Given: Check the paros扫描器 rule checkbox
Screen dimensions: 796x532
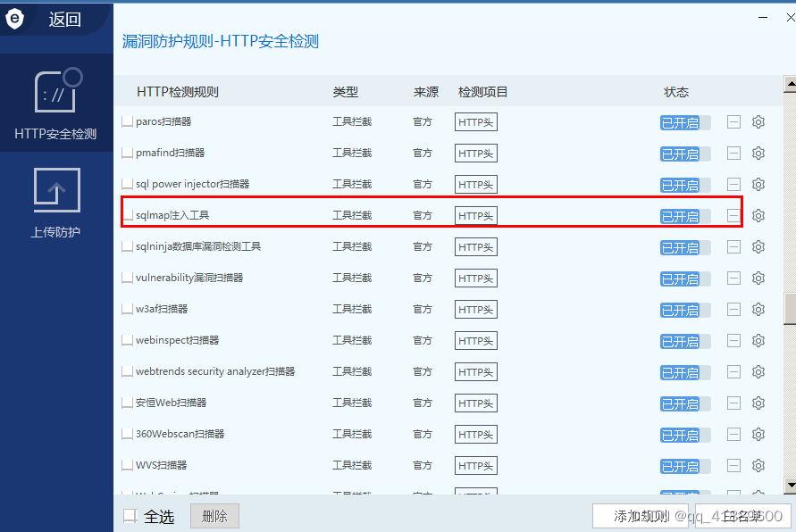Looking at the screenshot, I should [x=127, y=122].
